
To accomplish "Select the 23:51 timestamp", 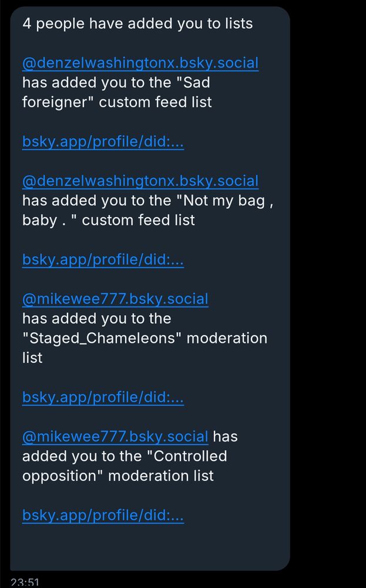I will pyautogui.click(x=24, y=579).
